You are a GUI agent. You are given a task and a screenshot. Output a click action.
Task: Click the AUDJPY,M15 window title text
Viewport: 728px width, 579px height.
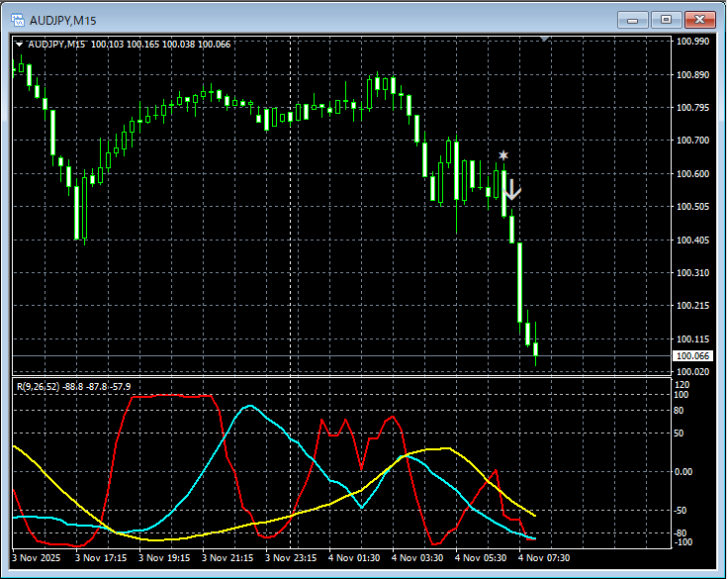(x=63, y=21)
